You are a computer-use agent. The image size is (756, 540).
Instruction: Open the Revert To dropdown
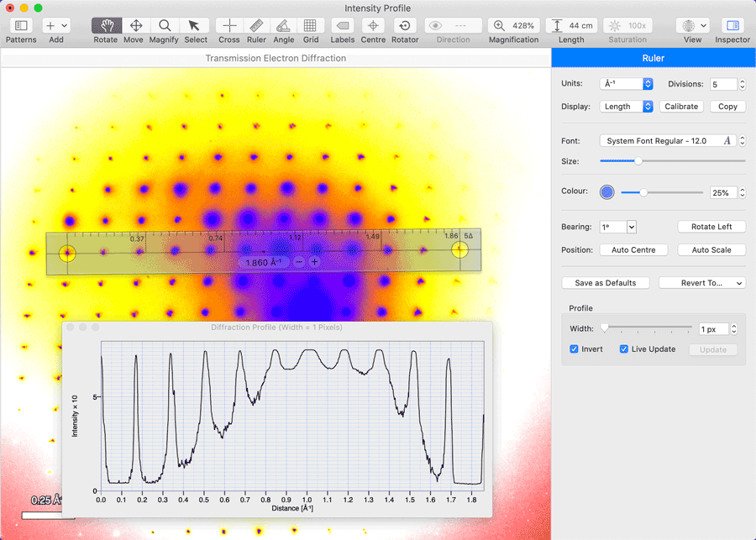(x=702, y=283)
